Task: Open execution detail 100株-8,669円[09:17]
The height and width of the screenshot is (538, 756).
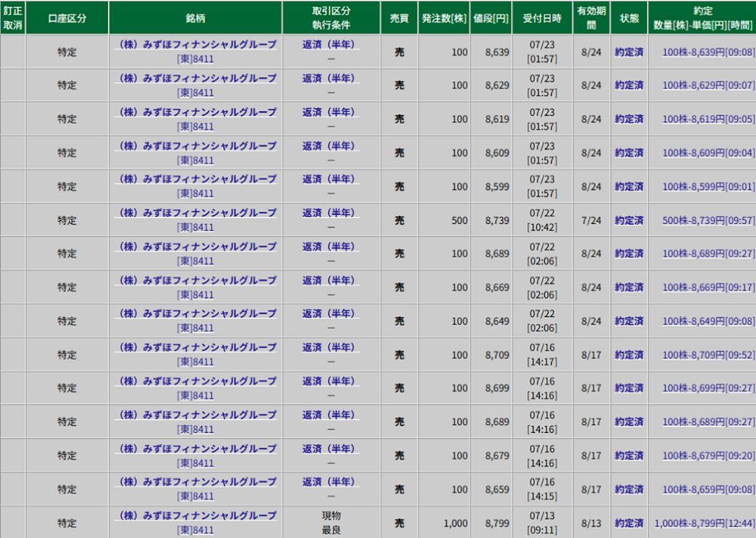Action: click(708, 287)
